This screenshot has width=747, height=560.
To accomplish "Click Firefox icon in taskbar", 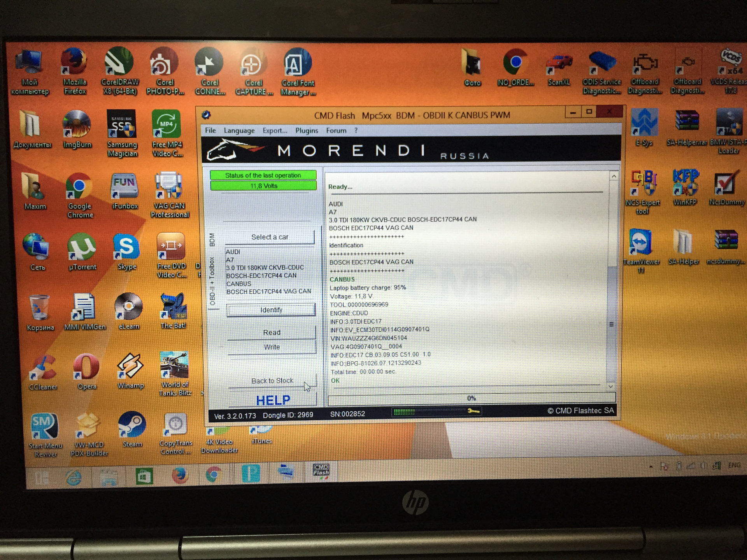I will (x=179, y=476).
